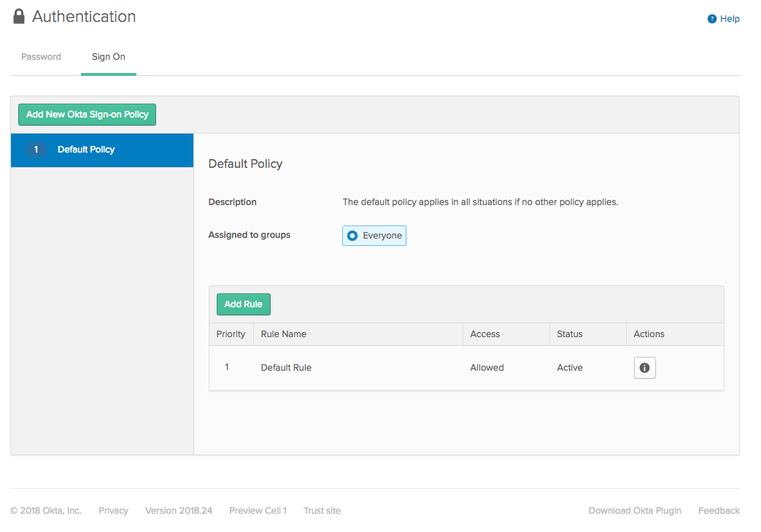Select Default Policy in the policy list
The width and height of the screenshot is (761, 532).
(86, 150)
